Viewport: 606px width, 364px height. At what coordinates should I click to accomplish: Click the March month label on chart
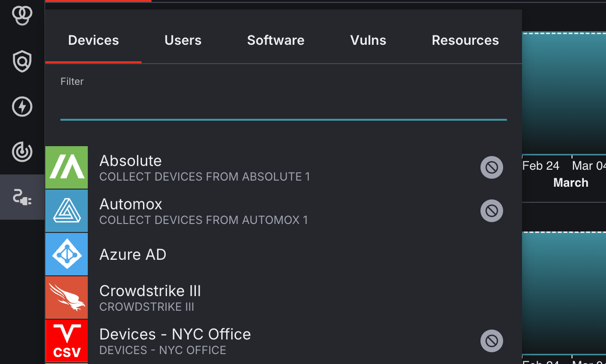point(571,183)
